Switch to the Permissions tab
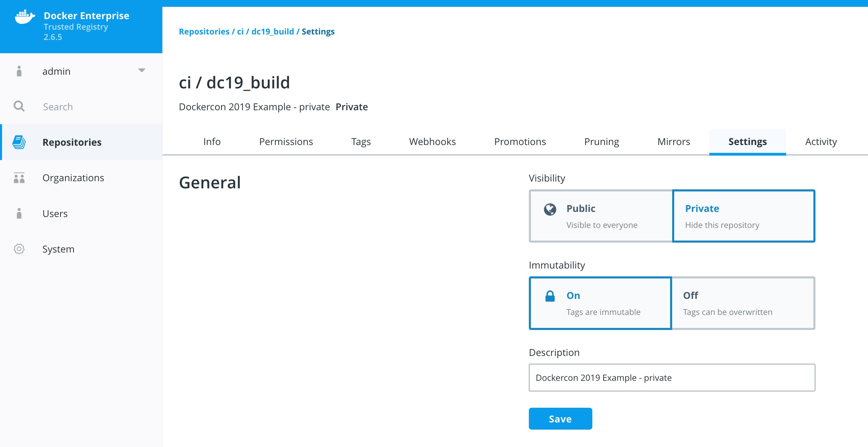This screenshot has height=447, width=868. 286,141
